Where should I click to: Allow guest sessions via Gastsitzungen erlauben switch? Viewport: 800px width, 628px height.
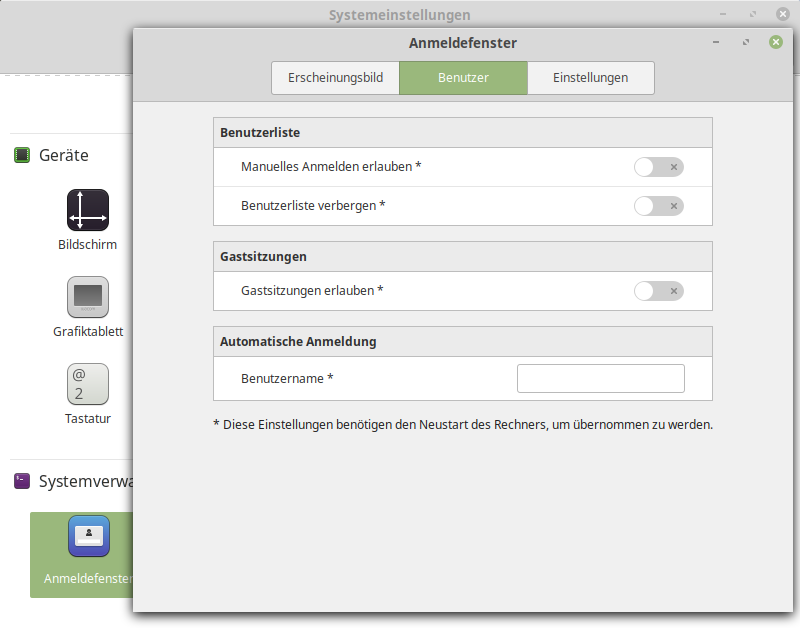click(x=659, y=291)
